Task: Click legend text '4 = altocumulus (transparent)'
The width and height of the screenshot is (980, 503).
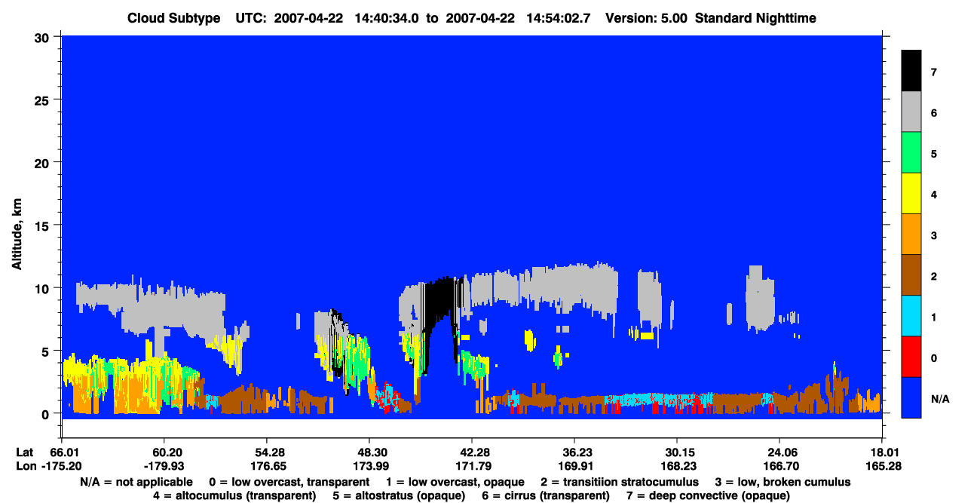Action: tap(234, 495)
